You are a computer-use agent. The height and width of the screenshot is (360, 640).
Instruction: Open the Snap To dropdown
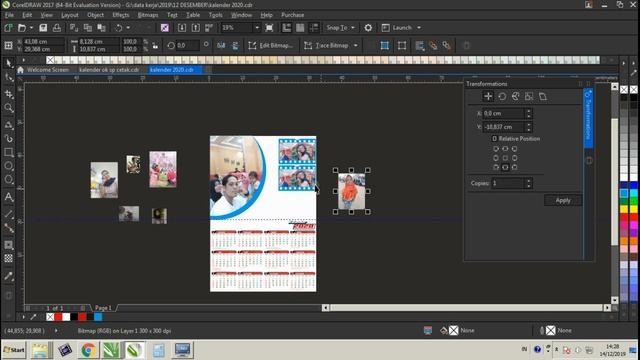[353, 28]
